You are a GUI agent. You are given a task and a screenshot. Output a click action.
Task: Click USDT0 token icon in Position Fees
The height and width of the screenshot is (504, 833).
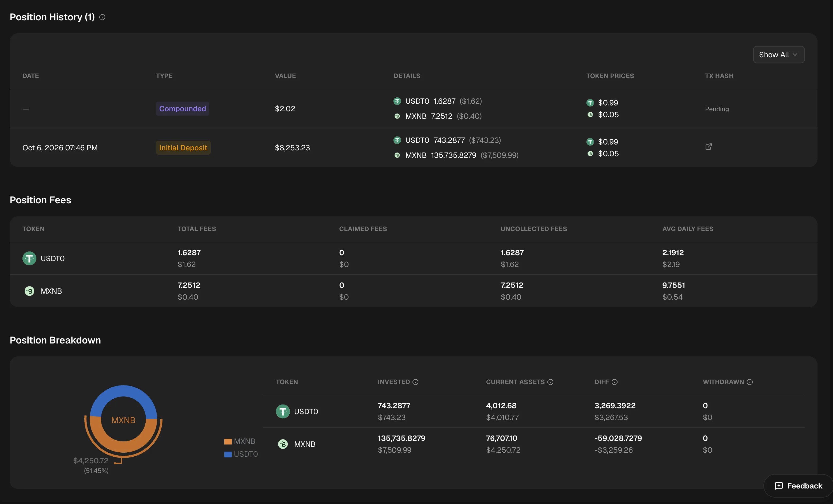(29, 258)
